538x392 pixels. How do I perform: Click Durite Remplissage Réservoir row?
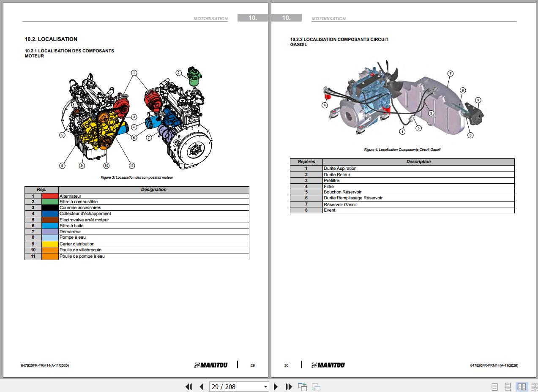[402, 198]
